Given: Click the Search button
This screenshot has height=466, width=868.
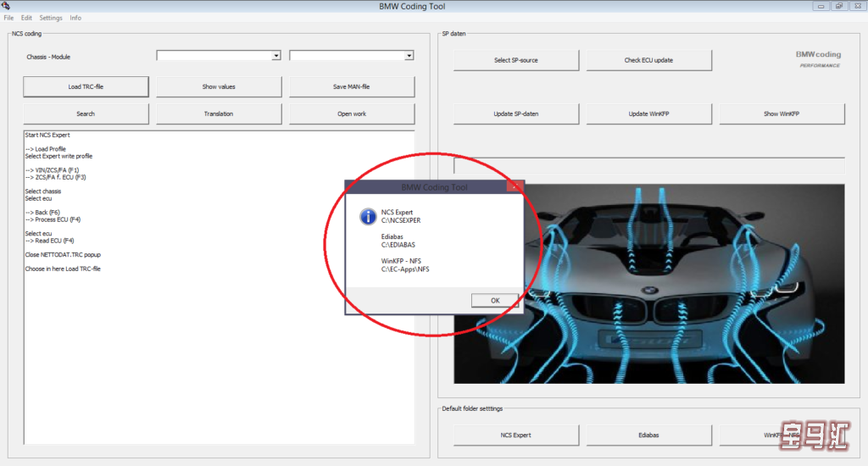Looking at the screenshot, I should point(86,114).
